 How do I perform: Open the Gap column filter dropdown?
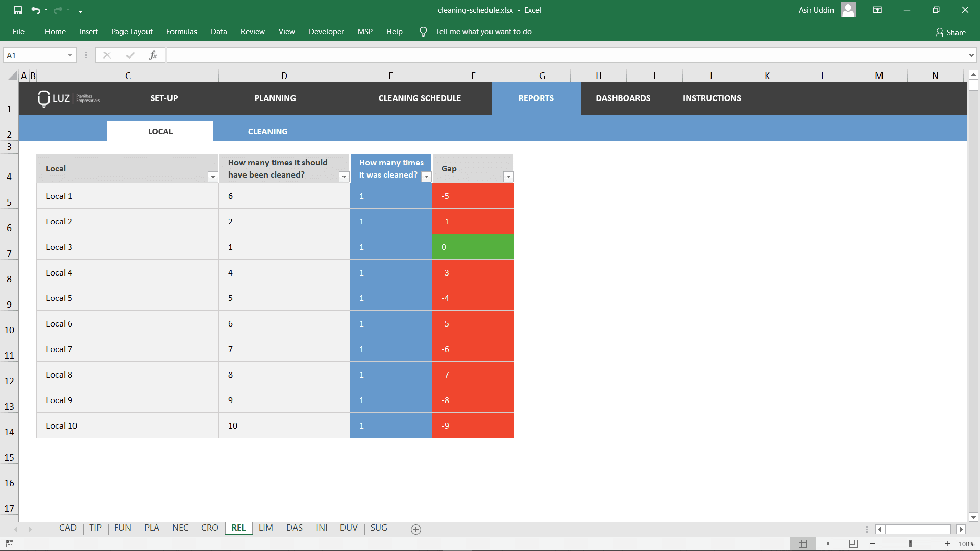point(508,177)
